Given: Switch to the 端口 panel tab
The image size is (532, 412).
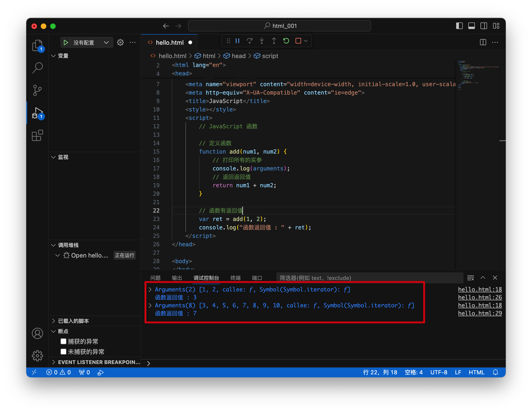Looking at the screenshot, I should point(257,278).
